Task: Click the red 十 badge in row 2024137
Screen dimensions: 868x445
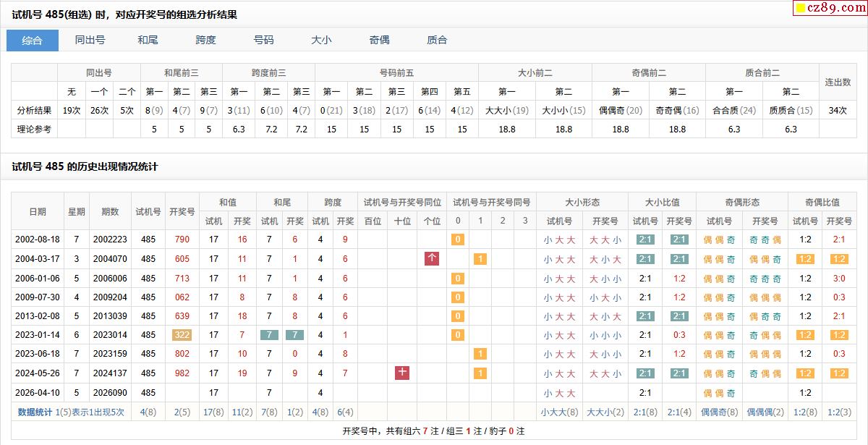Action: pyautogui.click(x=402, y=373)
